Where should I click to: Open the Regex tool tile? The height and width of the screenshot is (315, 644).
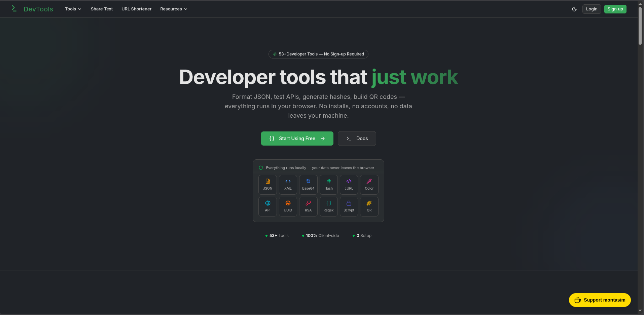tap(329, 206)
